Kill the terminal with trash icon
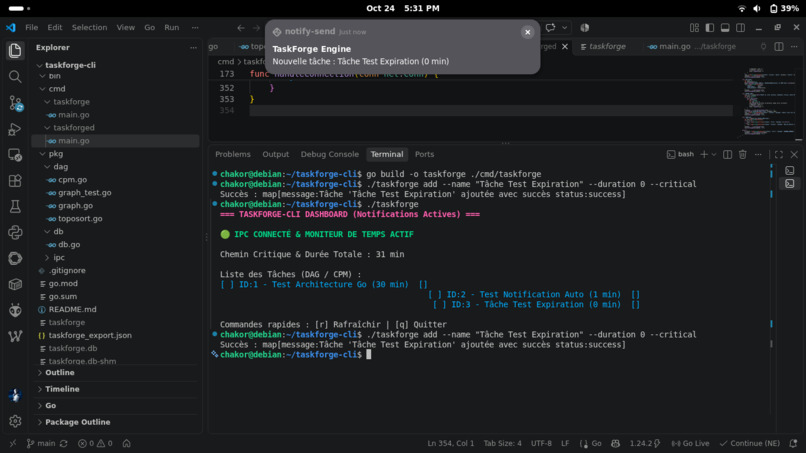This screenshot has height=453, width=806. coord(742,154)
